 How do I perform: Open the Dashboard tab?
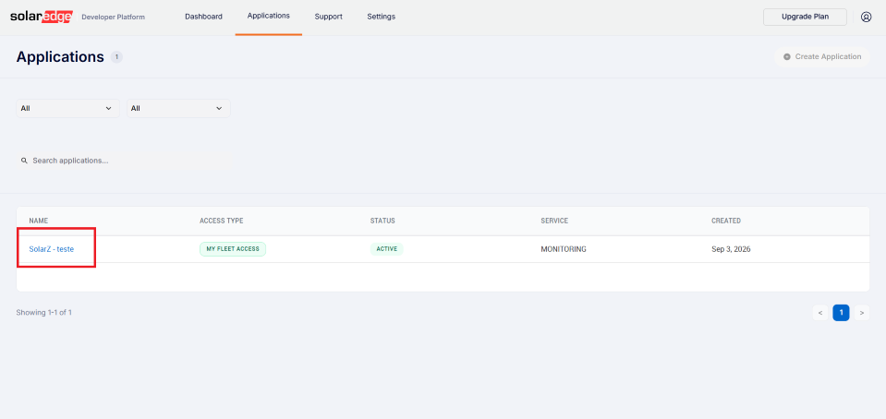click(x=203, y=17)
